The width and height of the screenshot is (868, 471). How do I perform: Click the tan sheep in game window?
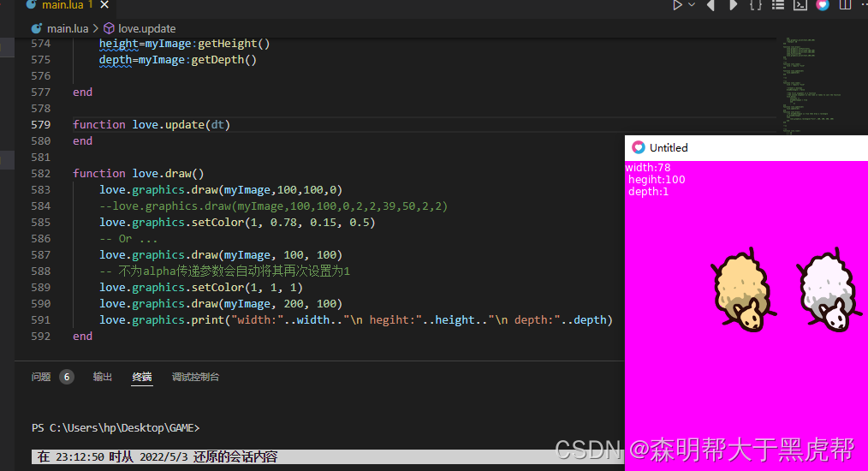[x=743, y=289]
